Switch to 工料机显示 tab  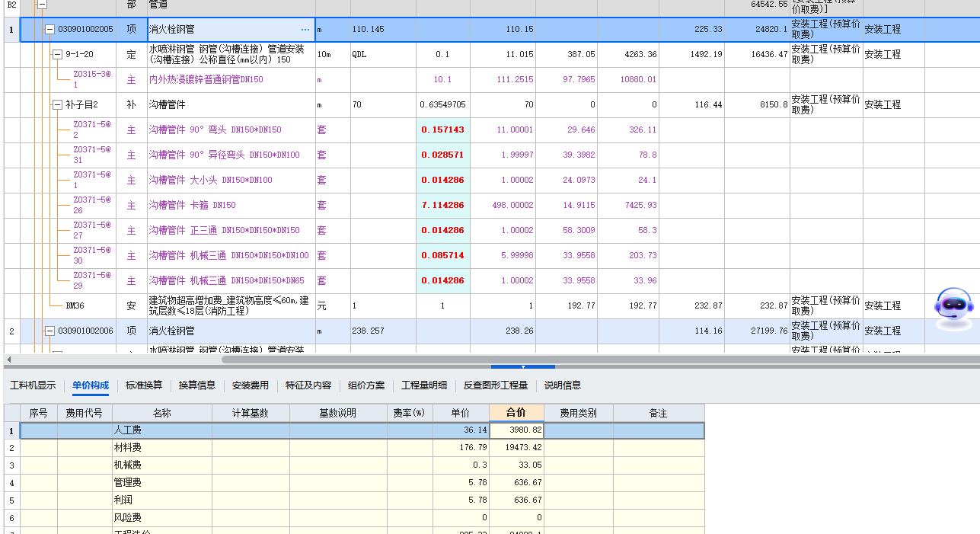(33, 385)
